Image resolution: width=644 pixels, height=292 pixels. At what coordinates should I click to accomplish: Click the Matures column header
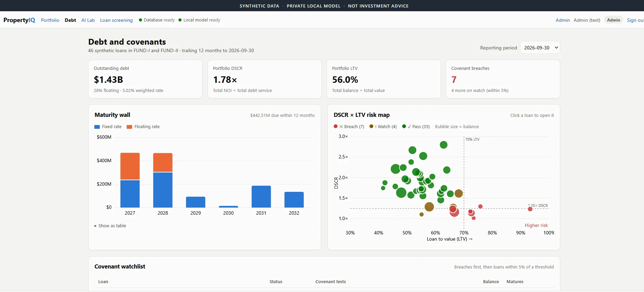tap(515, 282)
